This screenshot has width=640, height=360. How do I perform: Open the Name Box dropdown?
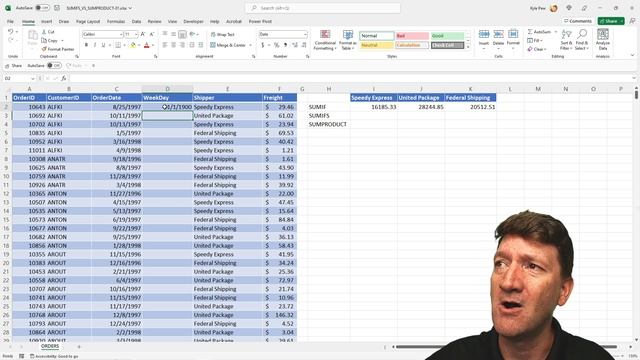pos(32,78)
